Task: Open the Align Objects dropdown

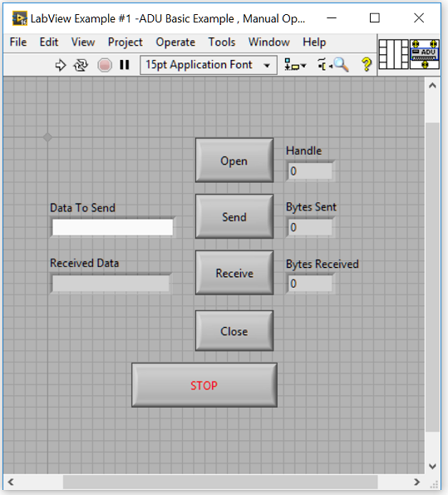Action: pos(295,65)
